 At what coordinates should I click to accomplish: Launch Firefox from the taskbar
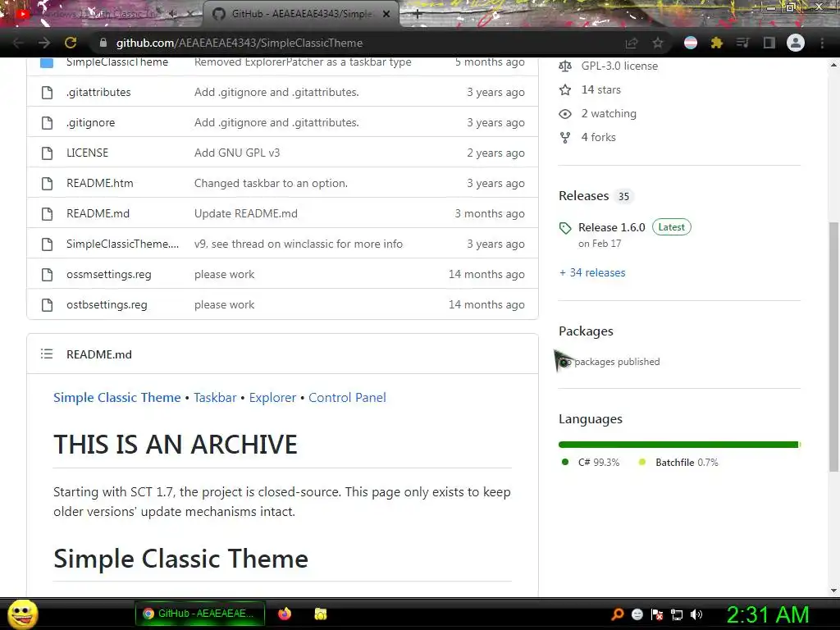coord(285,614)
